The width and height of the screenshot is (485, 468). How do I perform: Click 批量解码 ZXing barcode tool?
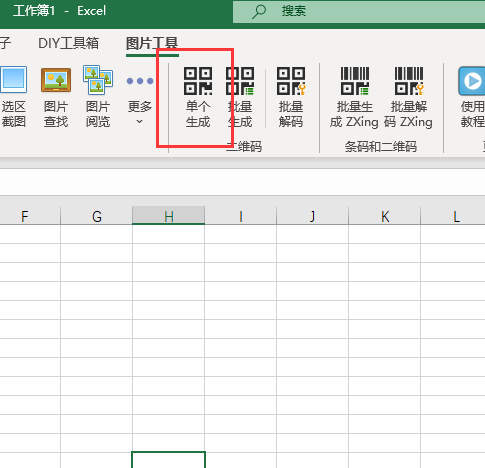click(x=408, y=97)
